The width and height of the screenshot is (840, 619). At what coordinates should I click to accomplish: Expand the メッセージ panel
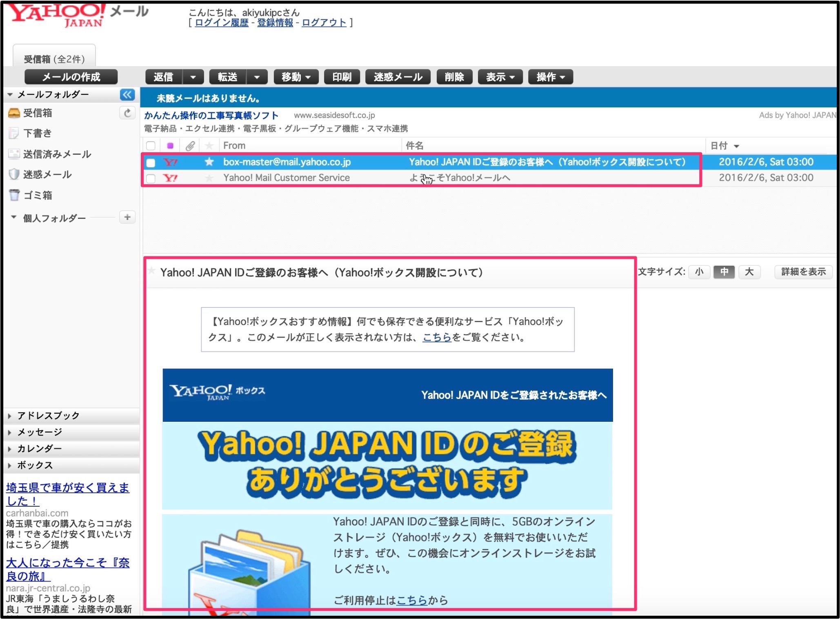[40, 432]
